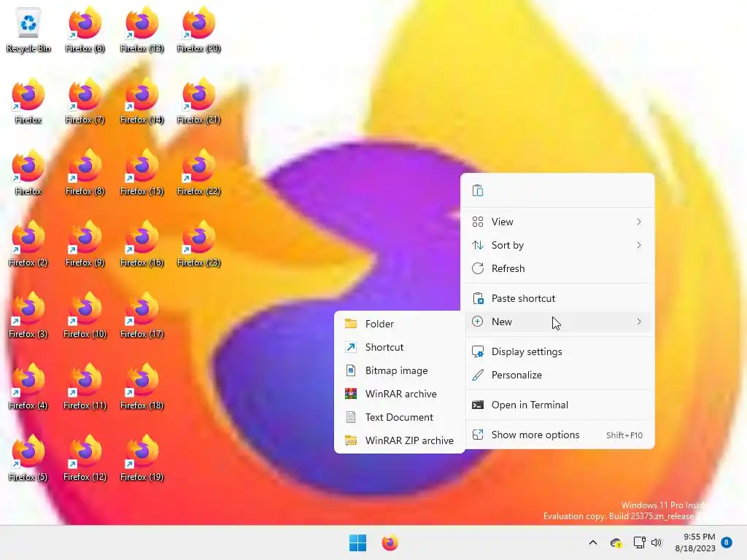Select the Firefox (20) shortcut icon
Image resolution: width=747 pixels, height=560 pixels.
tap(198, 29)
